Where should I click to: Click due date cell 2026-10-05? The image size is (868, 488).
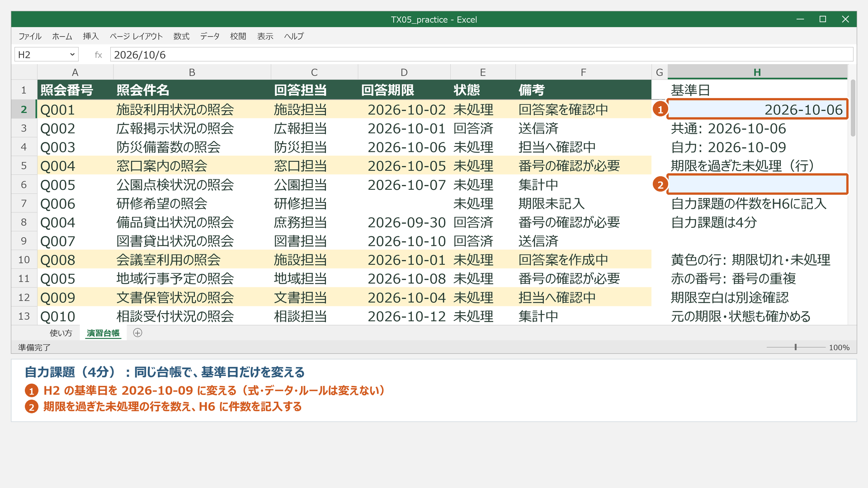click(404, 166)
